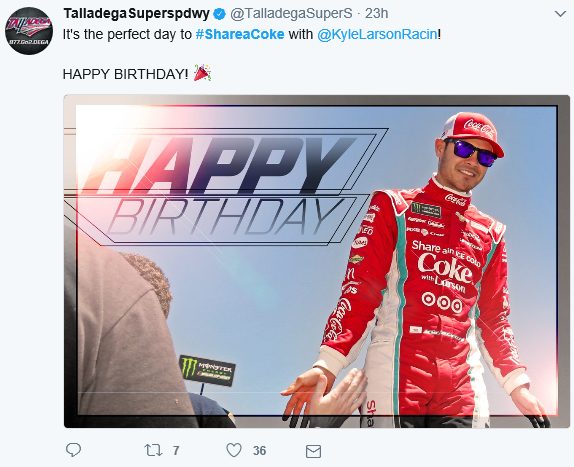The height and width of the screenshot is (467, 574).
Task: Open the #ShareaCoke hashtag
Action: 240,34
